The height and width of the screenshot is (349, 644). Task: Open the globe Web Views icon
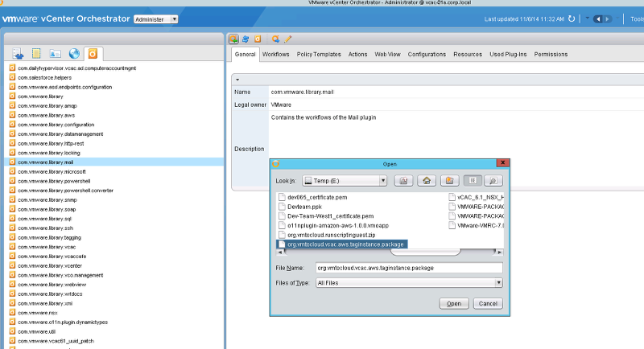pyautogui.click(x=74, y=54)
